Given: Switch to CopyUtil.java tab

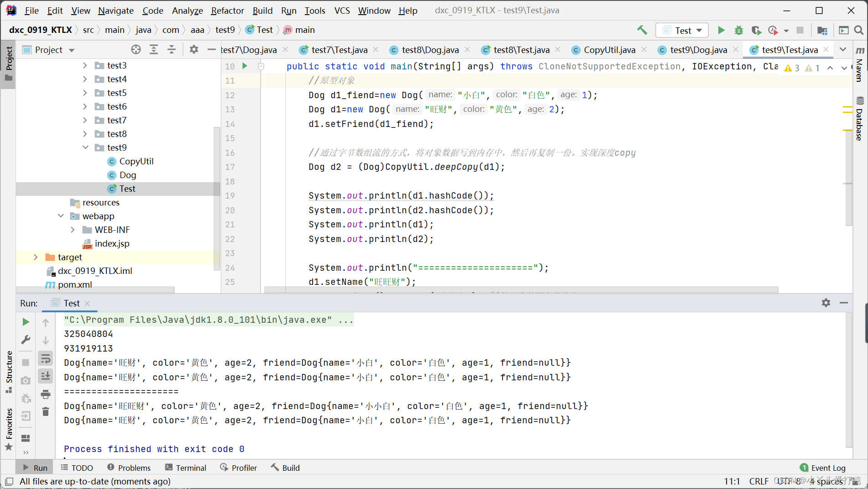Looking at the screenshot, I should [609, 50].
